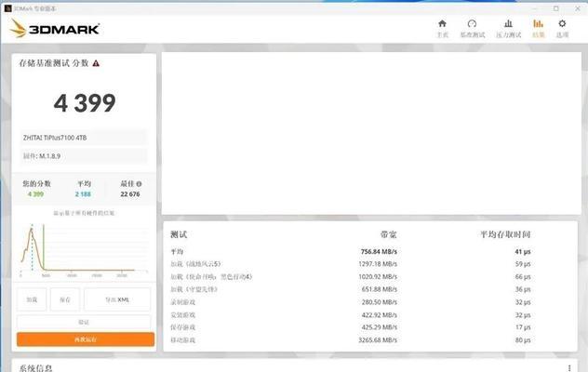Image resolution: width=588 pixels, height=372 pixels.
Task: Click the 3265.68 MB/s bandwidth value
Action: (x=378, y=340)
